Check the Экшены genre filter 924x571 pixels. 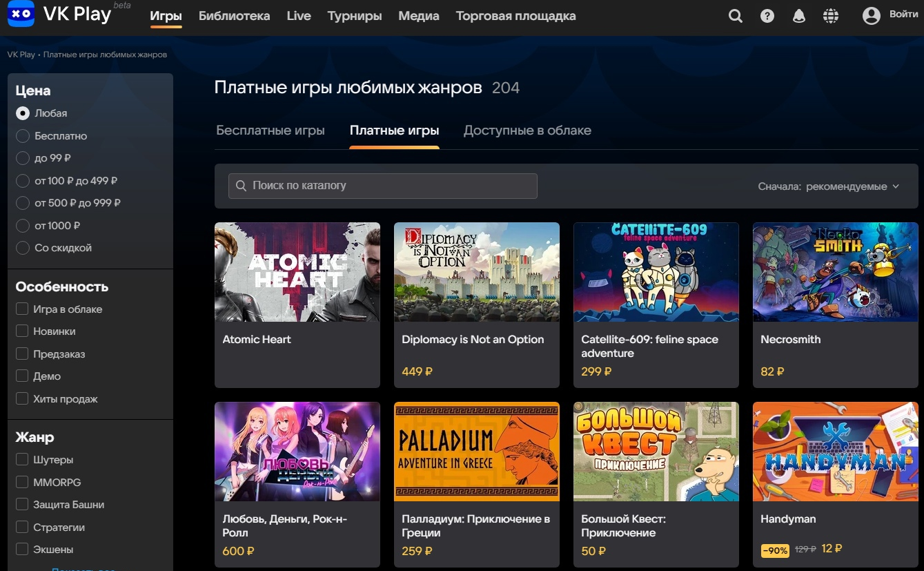click(22, 550)
